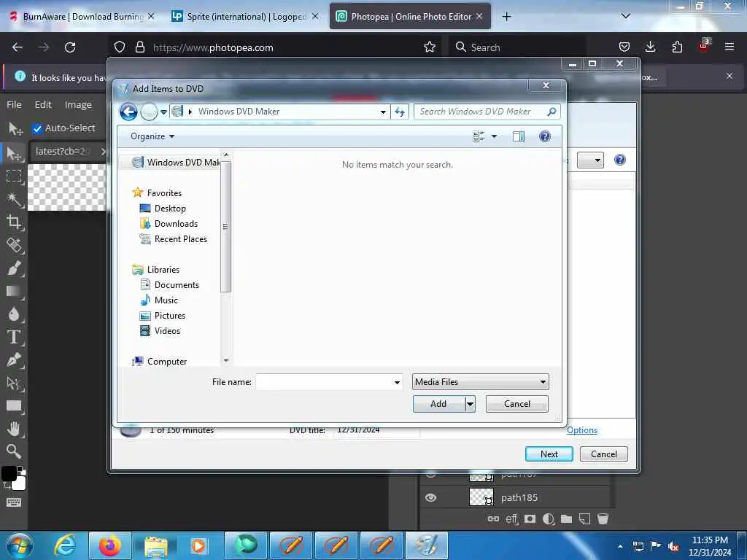Select the Zoom tool in Photopea

pyautogui.click(x=14, y=451)
